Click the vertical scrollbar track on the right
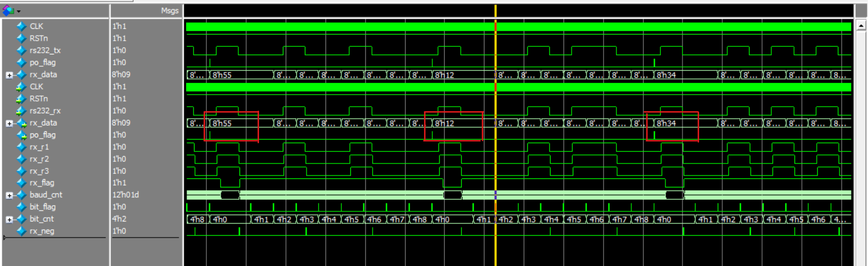Screen dimensions: 868x266 [861, 148]
